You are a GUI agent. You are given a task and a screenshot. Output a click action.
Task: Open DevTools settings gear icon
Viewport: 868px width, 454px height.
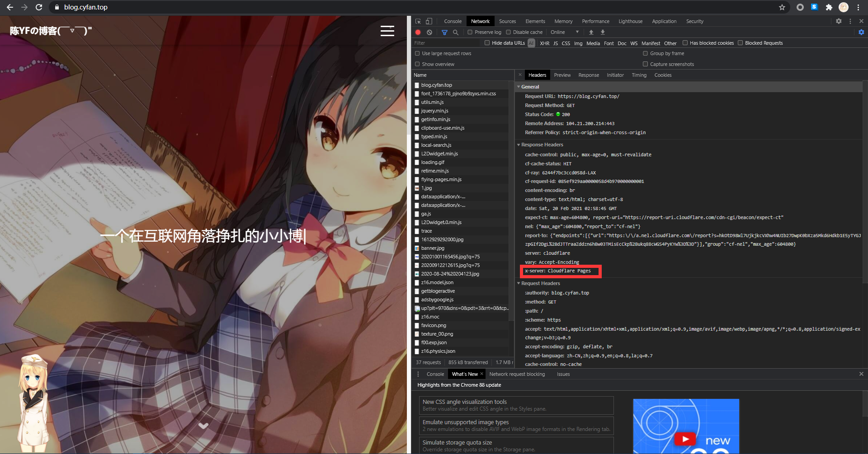839,21
